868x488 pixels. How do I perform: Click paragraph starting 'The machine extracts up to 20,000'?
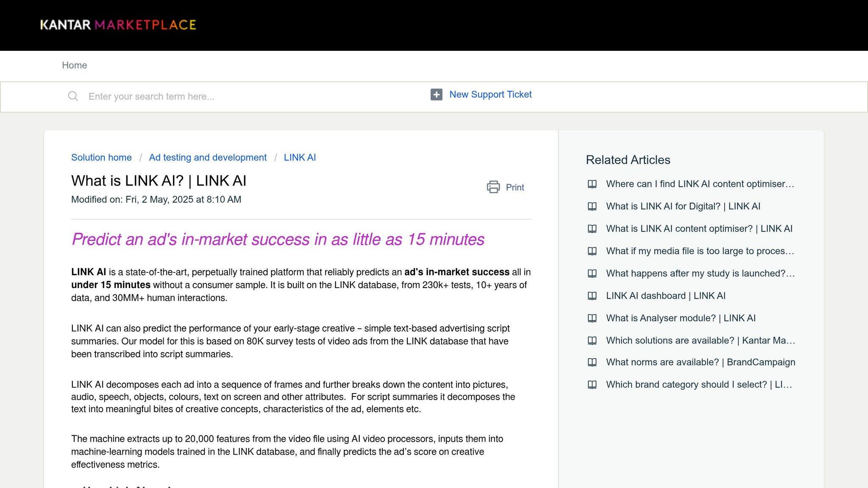[287, 452]
